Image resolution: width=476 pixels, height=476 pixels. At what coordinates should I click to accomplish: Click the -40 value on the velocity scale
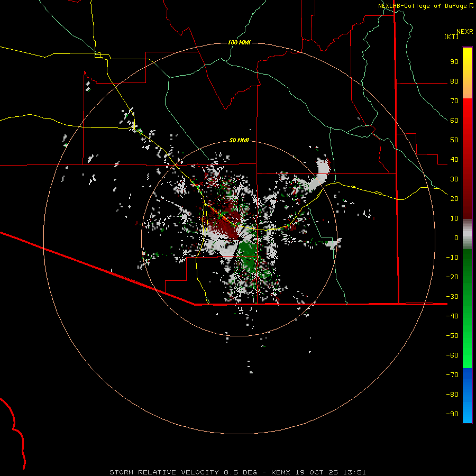point(452,316)
